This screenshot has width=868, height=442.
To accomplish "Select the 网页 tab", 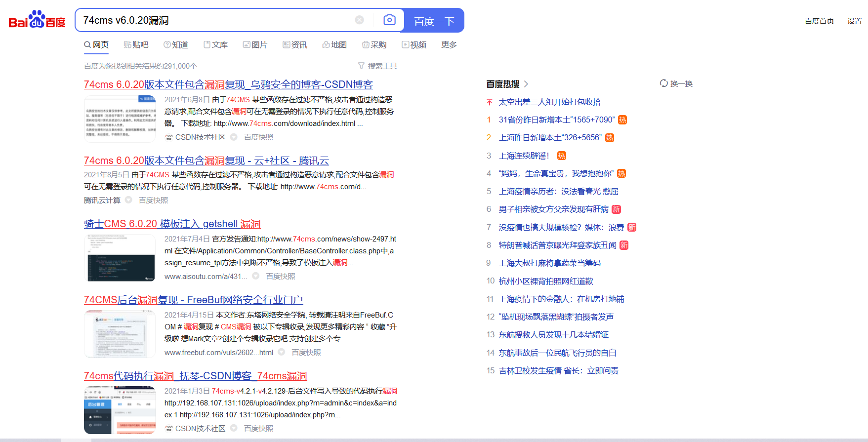I will point(96,45).
